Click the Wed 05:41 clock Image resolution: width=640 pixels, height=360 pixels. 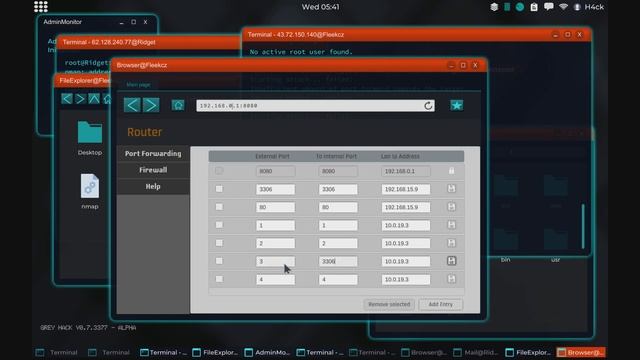(320, 7)
